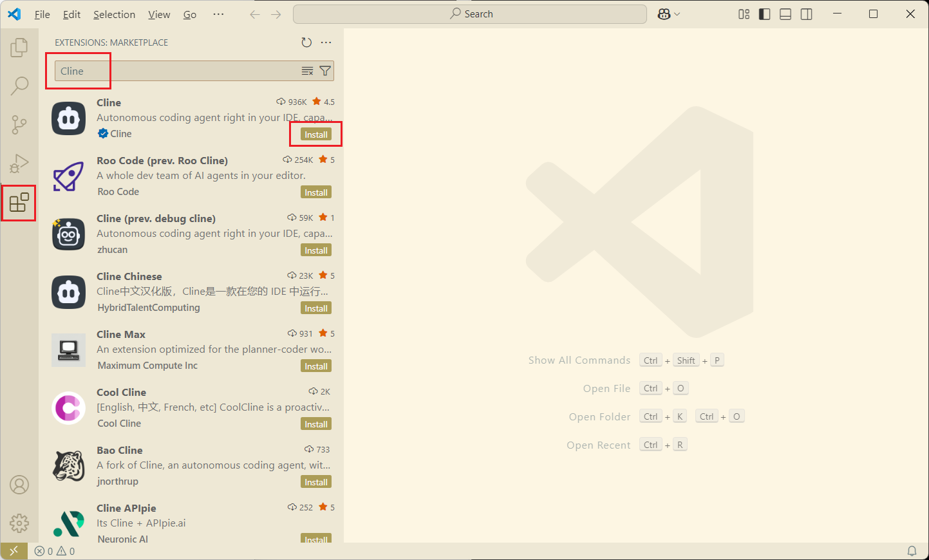This screenshot has height=560, width=929.
Task: Toggle the primary side bar layout button
Action: pyautogui.click(x=764, y=14)
